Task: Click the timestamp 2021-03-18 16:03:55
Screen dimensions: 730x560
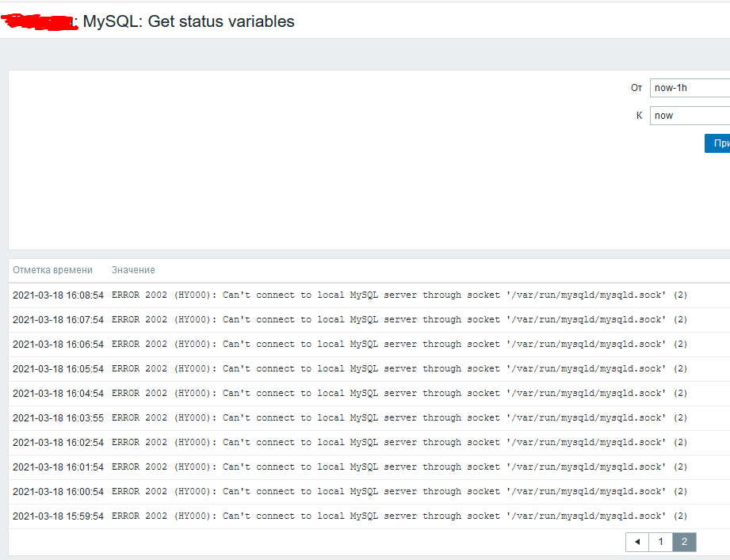Action: (x=58, y=418)
